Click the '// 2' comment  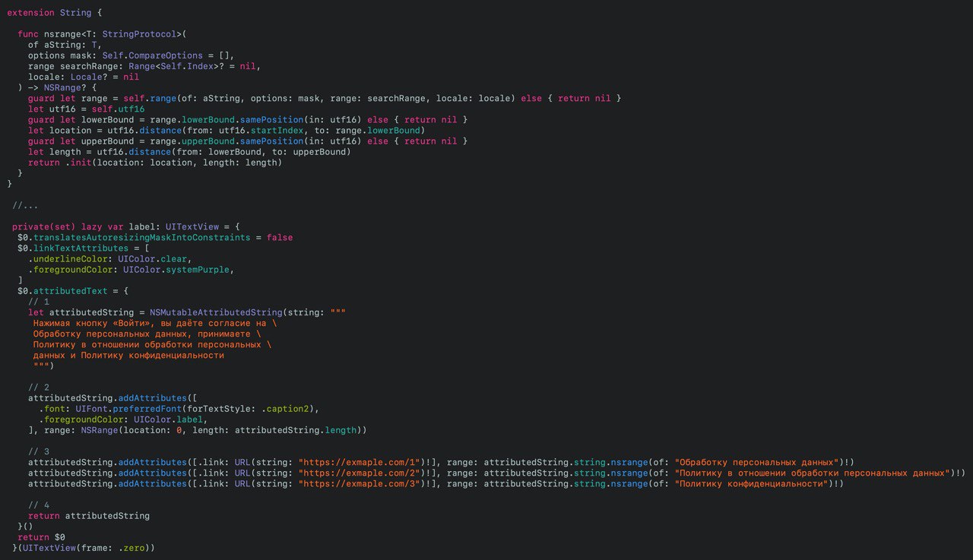pos(39,388)
